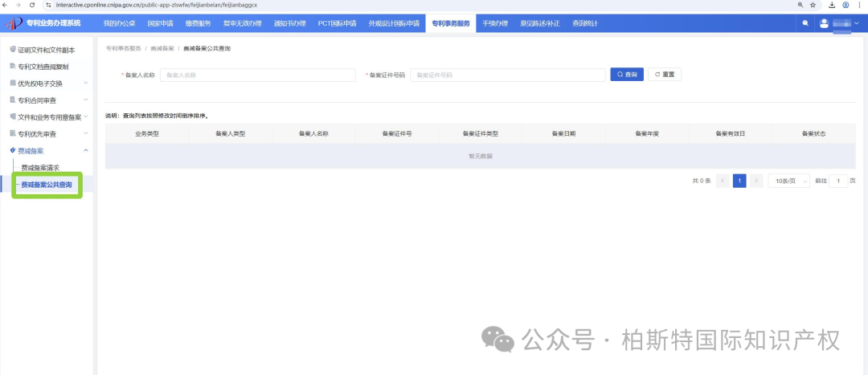This screenshot has height=375, width=868.
Task: Open 查询统计 menu
Action: tap(585, 24)
